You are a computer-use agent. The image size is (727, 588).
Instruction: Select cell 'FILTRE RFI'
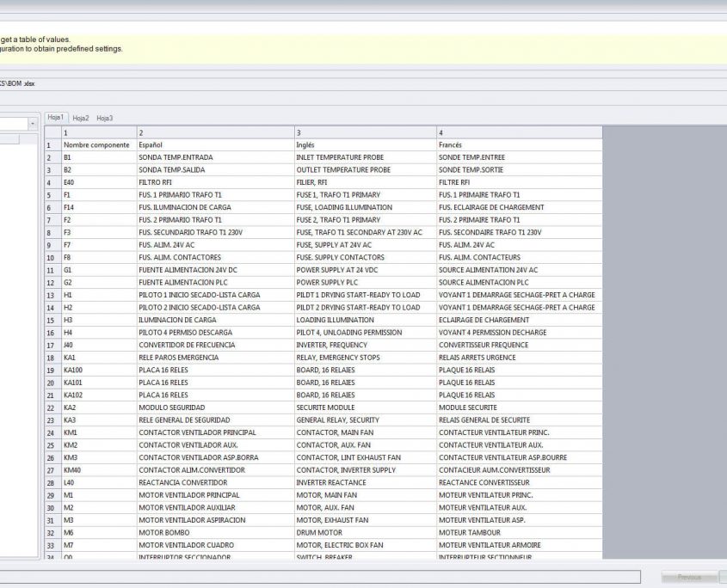520,182
